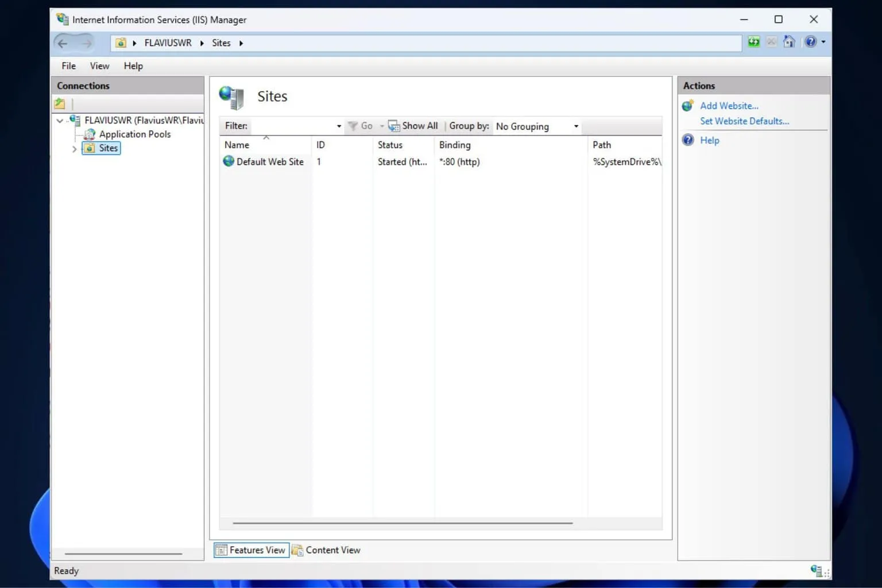
Task: Click the back navigation arrow
Action: pos(63,43)
